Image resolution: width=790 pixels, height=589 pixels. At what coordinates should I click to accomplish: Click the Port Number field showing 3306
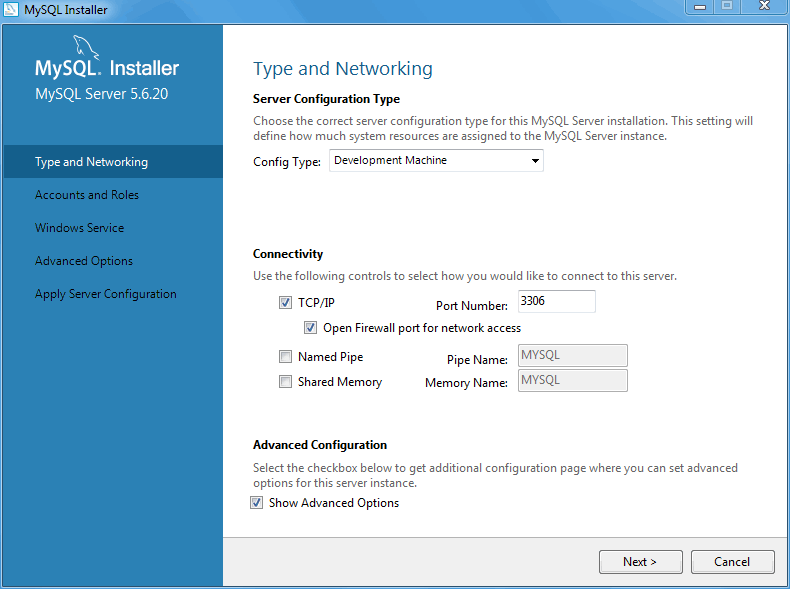557,301
